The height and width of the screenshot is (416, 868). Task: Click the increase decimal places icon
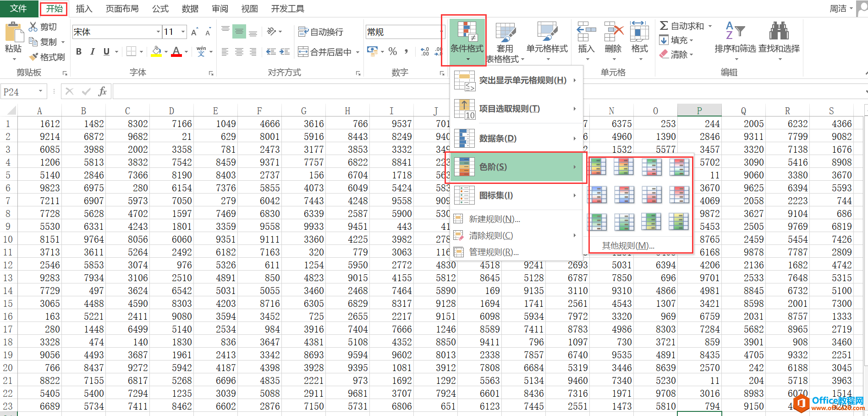tap(425, 51)
